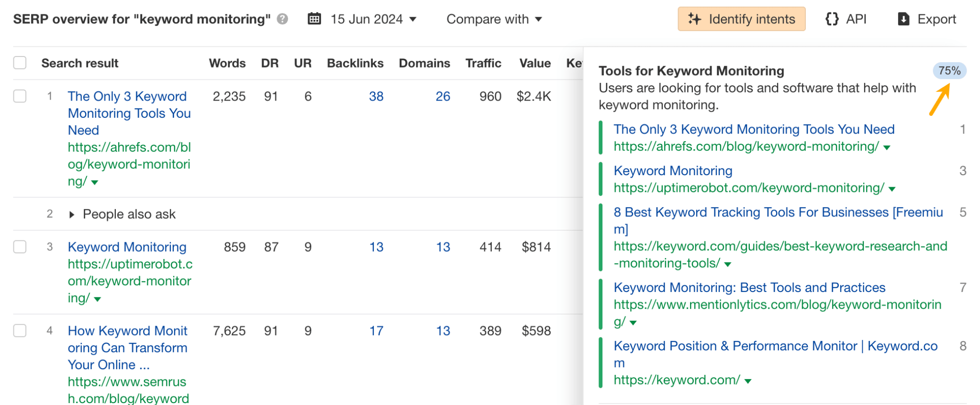This screenshot has width=980, height=405.
Task: Open 'Keyword Position & Performance Monitor' link
Action: click(776, 354)
